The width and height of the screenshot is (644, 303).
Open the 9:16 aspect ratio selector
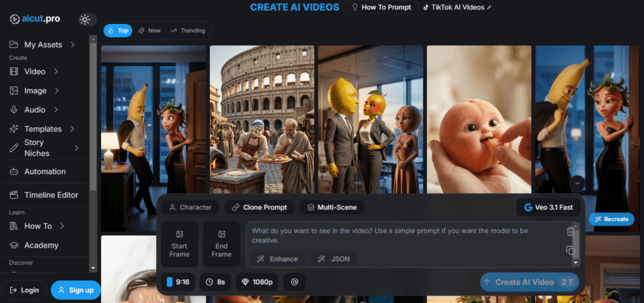point(178,282)
